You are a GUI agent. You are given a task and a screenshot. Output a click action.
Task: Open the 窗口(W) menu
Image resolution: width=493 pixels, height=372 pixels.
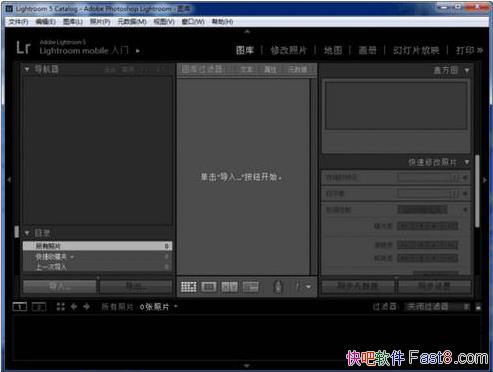click(193, 22)
